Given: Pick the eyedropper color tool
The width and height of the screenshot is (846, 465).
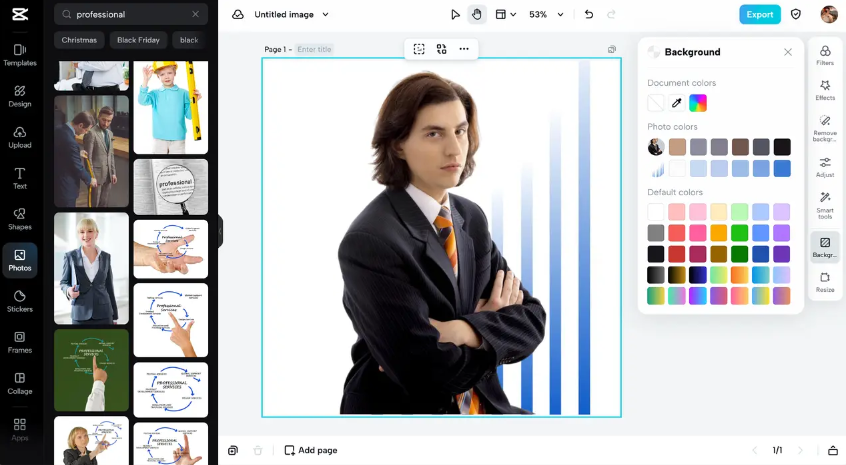Looking at the screenshot, I should (677, 102).
